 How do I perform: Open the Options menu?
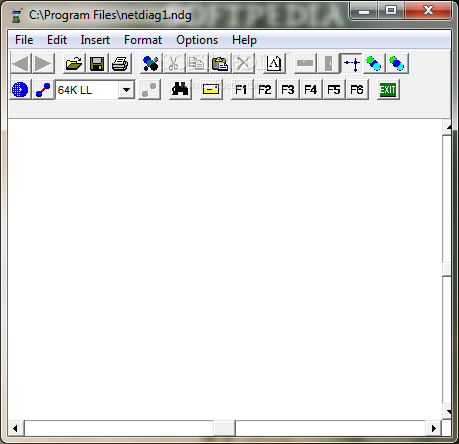(197, 40)
